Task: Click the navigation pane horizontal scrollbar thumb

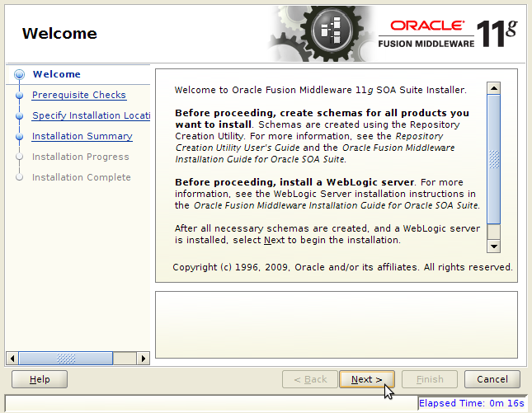Action: (66, 359)
